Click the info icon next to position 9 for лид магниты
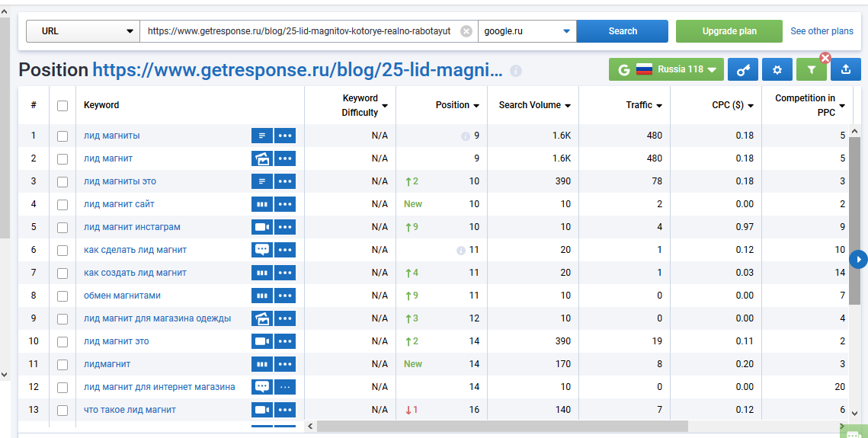The width and height of the screenshot is (868, 438). 466,136
